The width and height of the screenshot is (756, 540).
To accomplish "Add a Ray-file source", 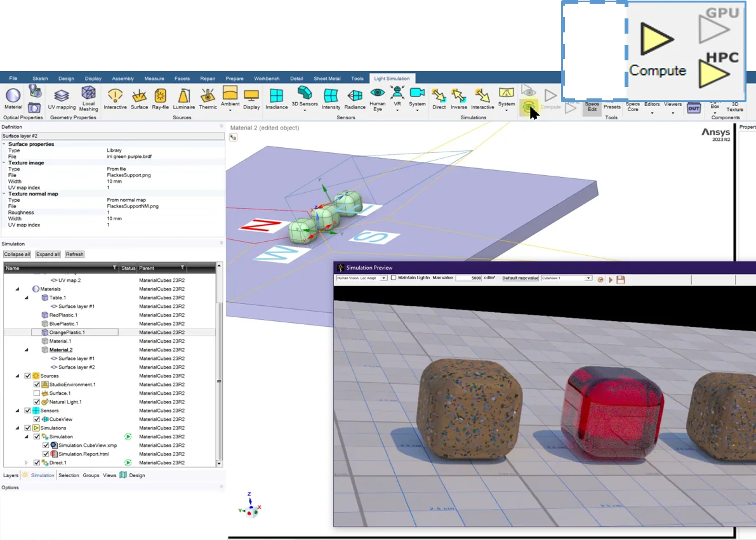I will [160, 99].
